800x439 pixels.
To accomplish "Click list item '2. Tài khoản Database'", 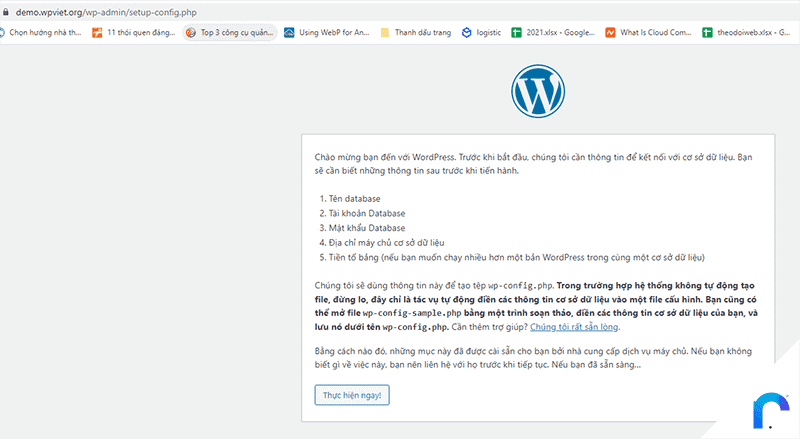I will click(362, 213).
